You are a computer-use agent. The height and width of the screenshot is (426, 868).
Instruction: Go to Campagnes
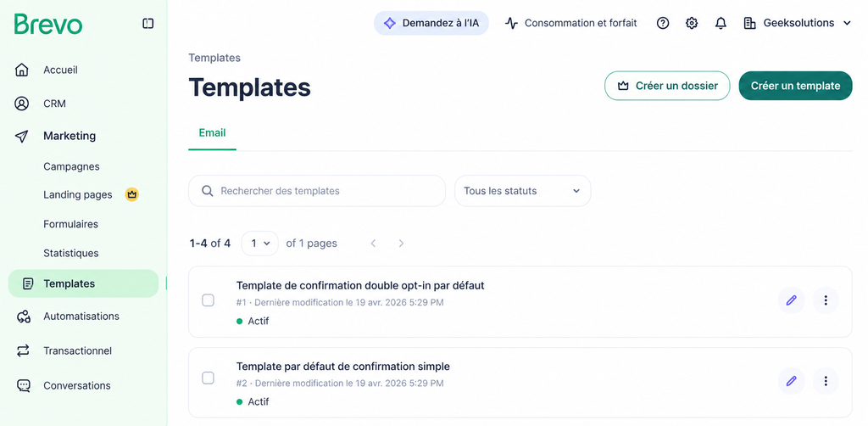(x=71, y=166)
